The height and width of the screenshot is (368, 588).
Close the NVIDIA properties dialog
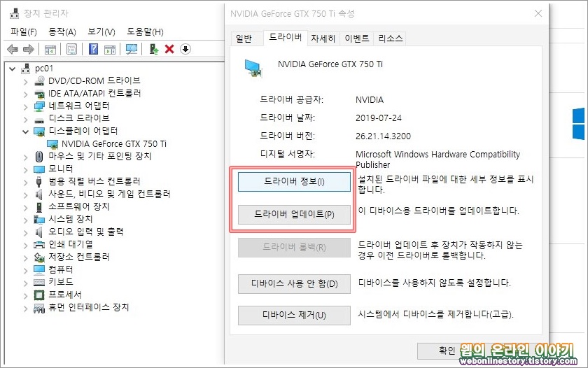click(x=538, y=13)
